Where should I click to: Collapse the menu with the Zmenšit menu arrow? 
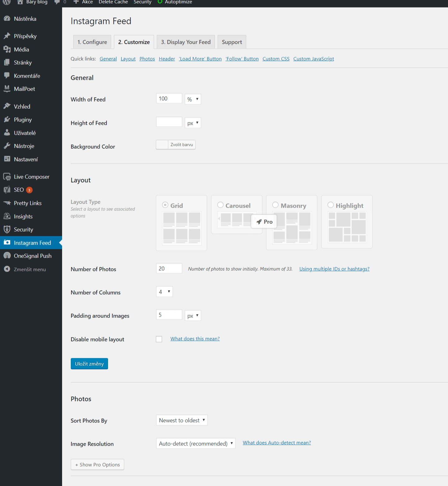coord(7,269)
